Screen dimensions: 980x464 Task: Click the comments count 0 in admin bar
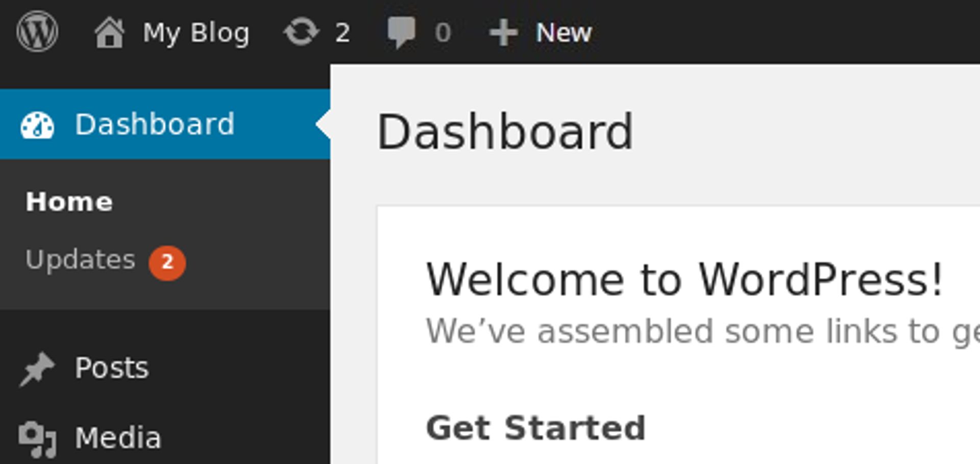443,33
